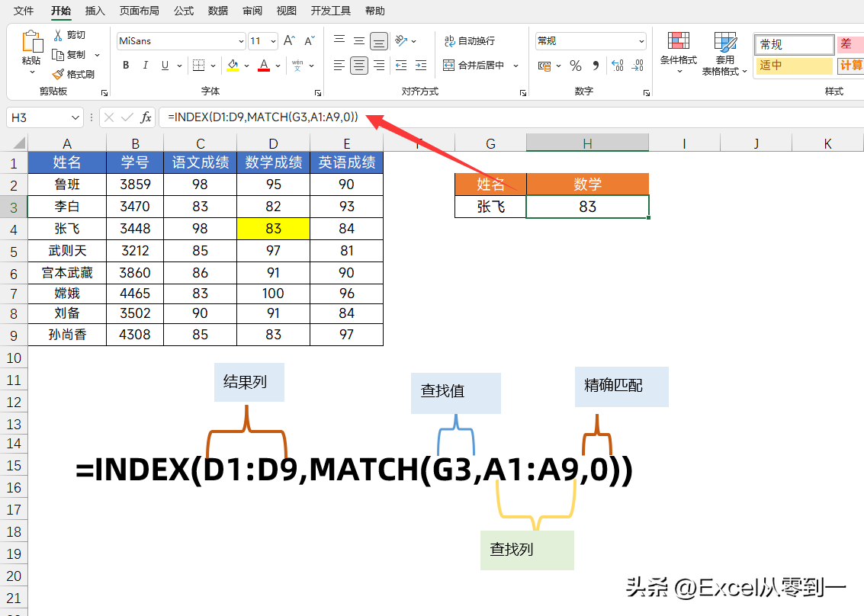Viewport: 864px width, 616px height.
Task: Switch to 开发工具 Developer tab
Action: [x=331, y=11]
